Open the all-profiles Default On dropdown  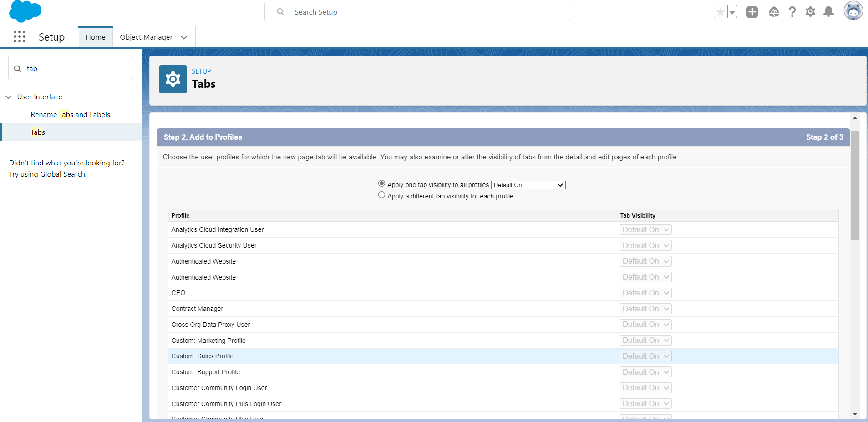(x=528, y=185)
